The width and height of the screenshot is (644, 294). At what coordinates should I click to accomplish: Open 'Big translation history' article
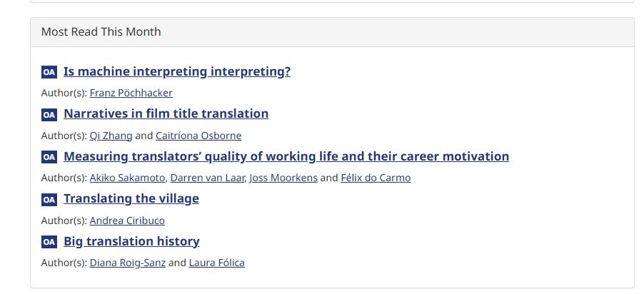(x=131, y=241)
